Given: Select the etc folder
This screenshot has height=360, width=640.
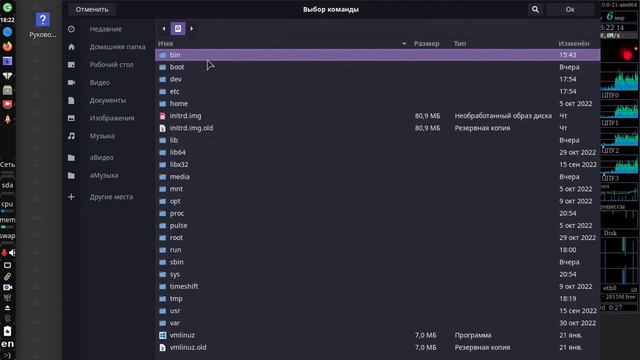Looking at the screenshot, I should [378, 91].
